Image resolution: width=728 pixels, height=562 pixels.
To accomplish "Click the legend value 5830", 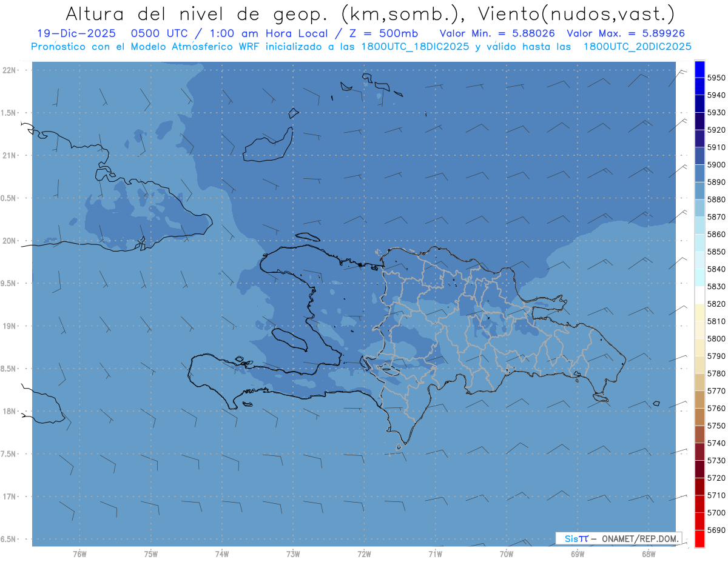I will click(716, 286).
